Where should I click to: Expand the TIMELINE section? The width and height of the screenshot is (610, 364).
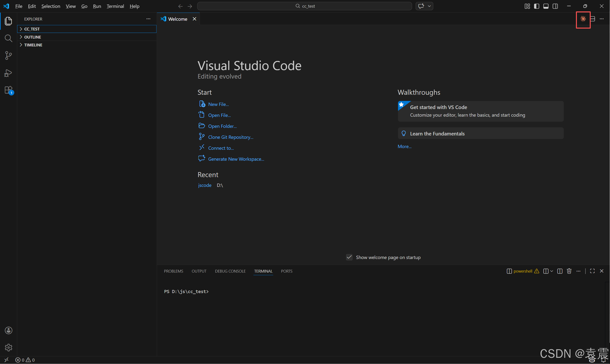click(x=33, y=45)
